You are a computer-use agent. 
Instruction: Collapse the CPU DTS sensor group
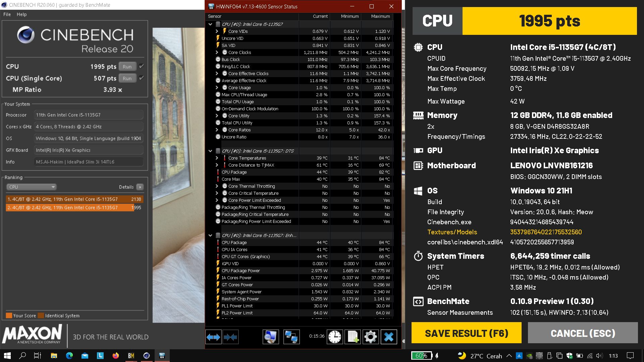coord(210,151)
